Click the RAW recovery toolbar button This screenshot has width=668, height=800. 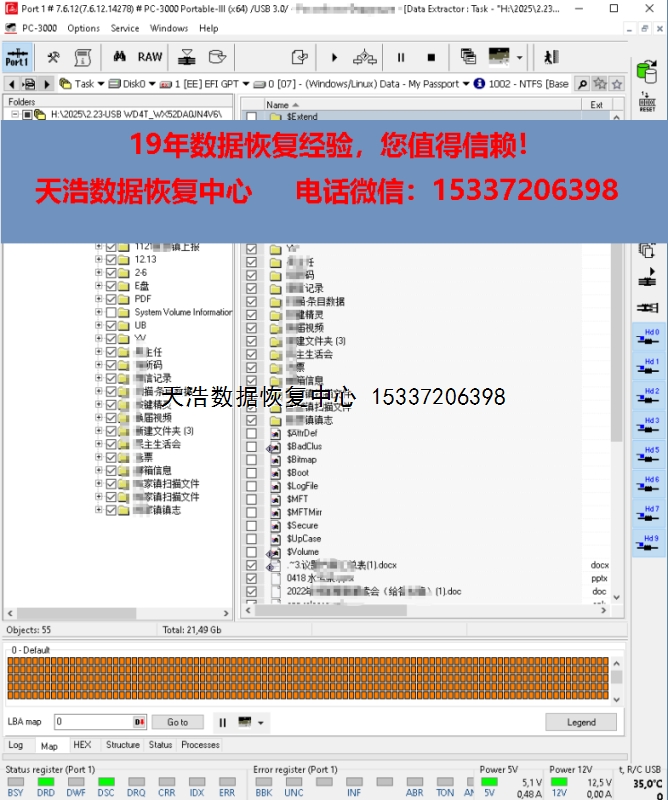click(150, 57)
